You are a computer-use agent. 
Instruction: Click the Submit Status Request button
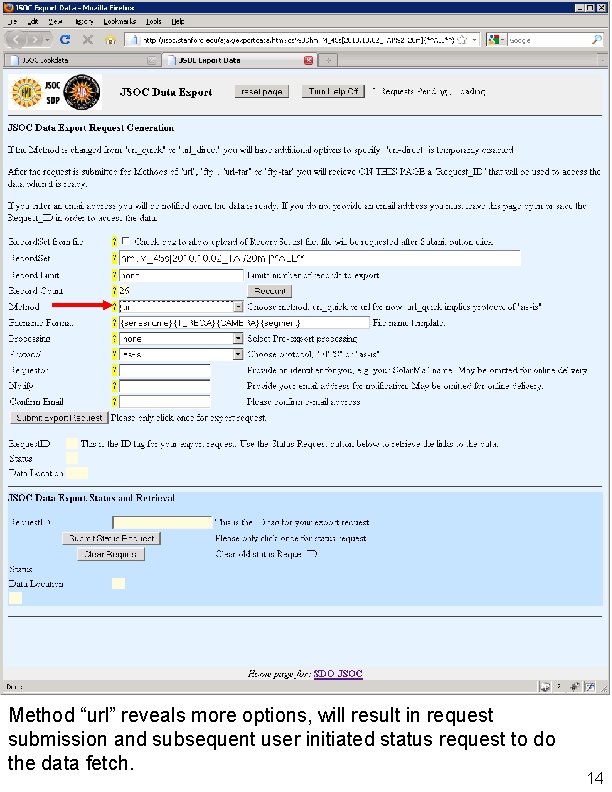[x=112, y=538]
